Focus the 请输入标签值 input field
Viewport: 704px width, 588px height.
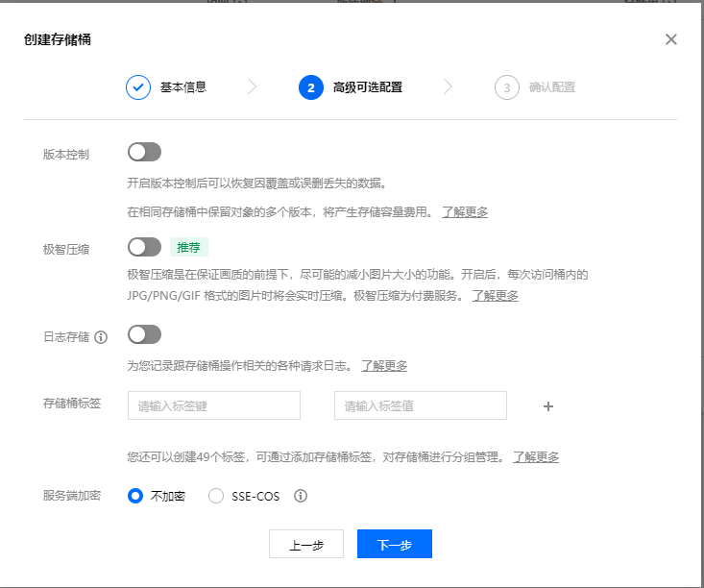point(421,405)
